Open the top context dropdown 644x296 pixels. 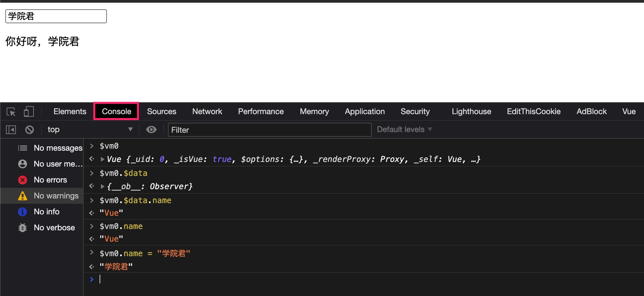(90, 129)
